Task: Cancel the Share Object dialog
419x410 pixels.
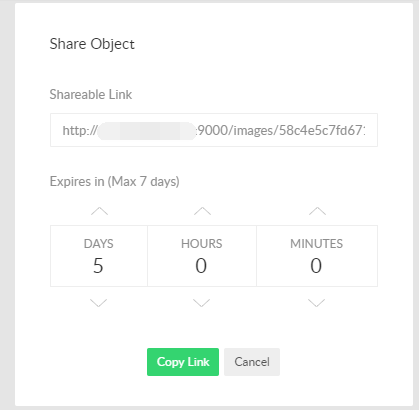Action: pos(252,362)
